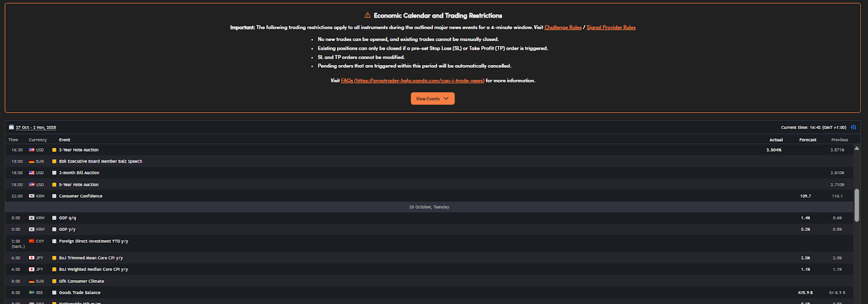Open the 27 Oct - 2 Nov date picker
The height and width of the screenshot is (304, 868).
coord(36,128)
